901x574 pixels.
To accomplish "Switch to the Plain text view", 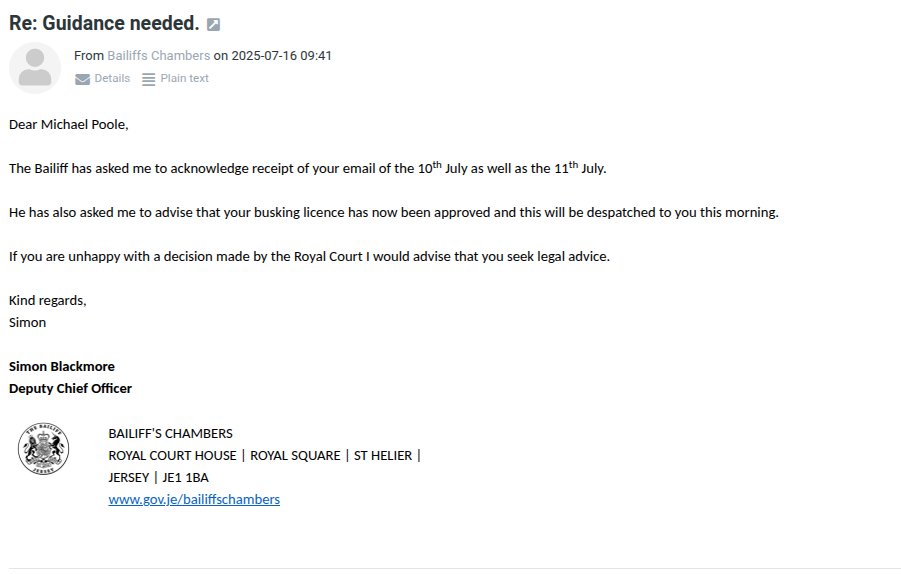I will point(184,78).
